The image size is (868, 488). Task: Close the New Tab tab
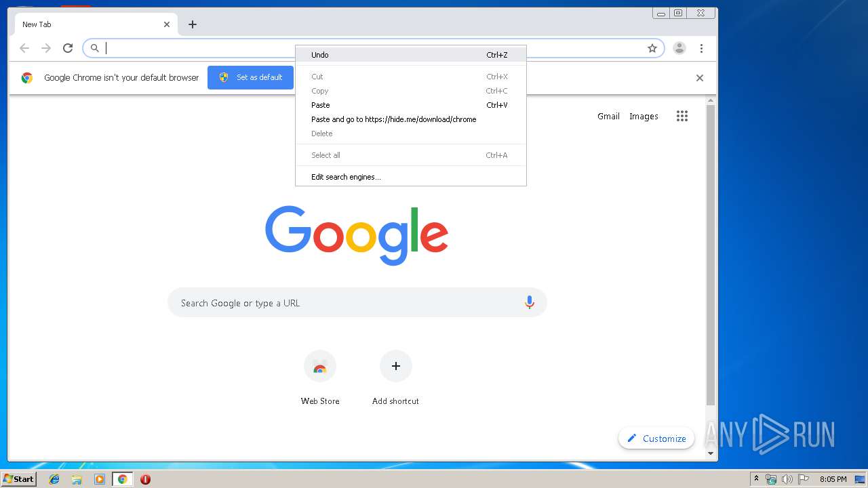click(x=167, y=24)
